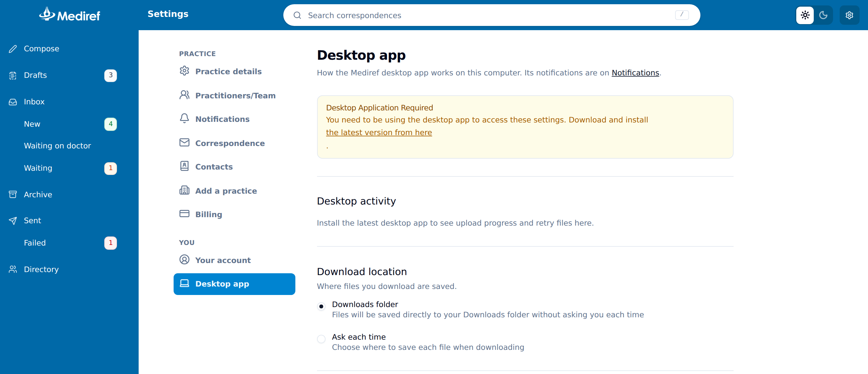
Task: Click the 'Desktop activity' heading
Action: 356,201
